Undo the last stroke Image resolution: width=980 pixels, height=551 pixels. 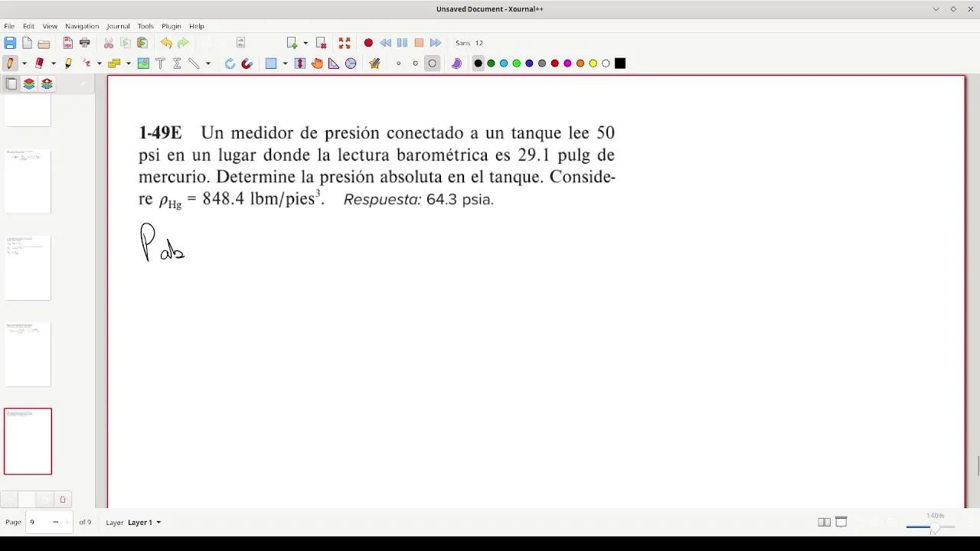coord(166,43)
